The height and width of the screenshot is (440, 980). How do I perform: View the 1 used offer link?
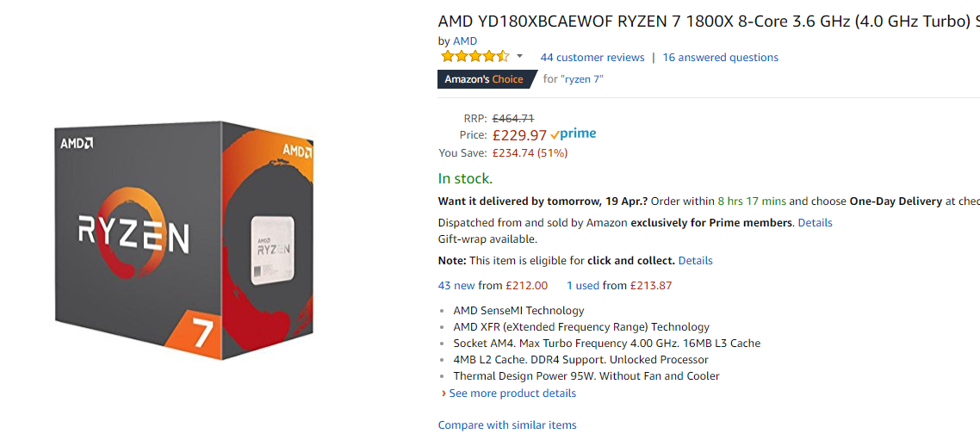[583, 286]
